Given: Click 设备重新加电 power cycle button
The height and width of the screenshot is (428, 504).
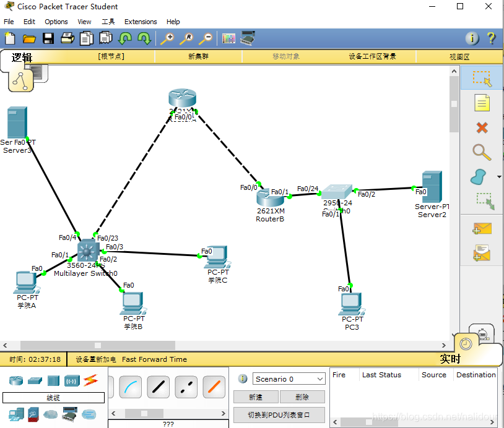Looking at the screenshot, I should click(x=96, y=359).
